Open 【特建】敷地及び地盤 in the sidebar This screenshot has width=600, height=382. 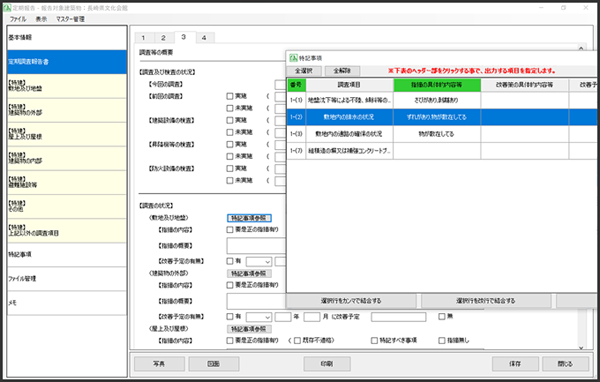(x=67, y=86)
